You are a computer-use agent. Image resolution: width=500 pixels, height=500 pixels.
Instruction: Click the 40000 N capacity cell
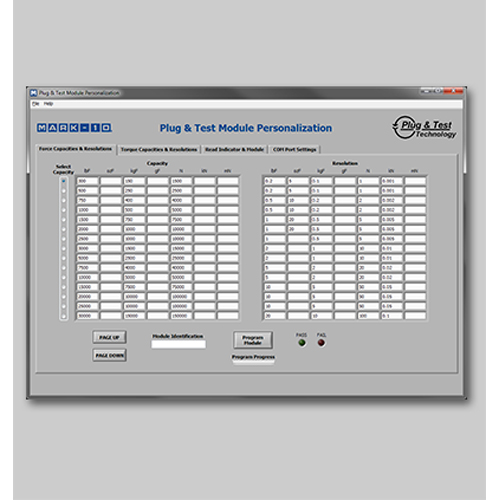[x=181, y=268]
